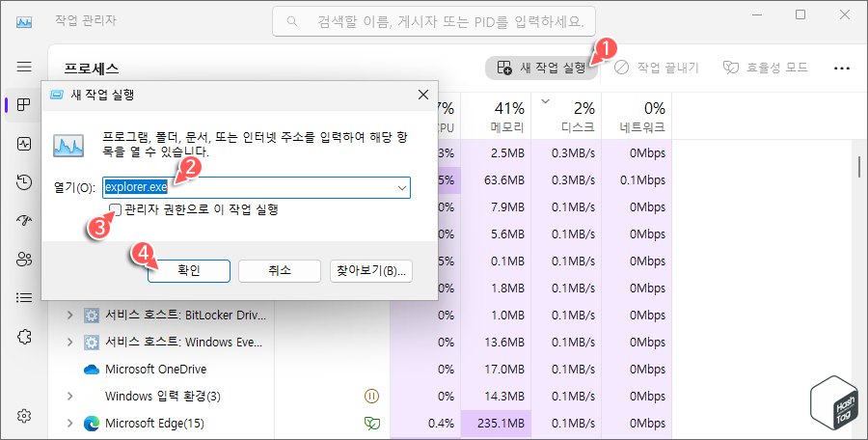Image resolution: width=868 pixels, height=440 pixels.
Task: Click the Windows Event service host gear icon
Action: pyautogui.click(x=91, y=342)
